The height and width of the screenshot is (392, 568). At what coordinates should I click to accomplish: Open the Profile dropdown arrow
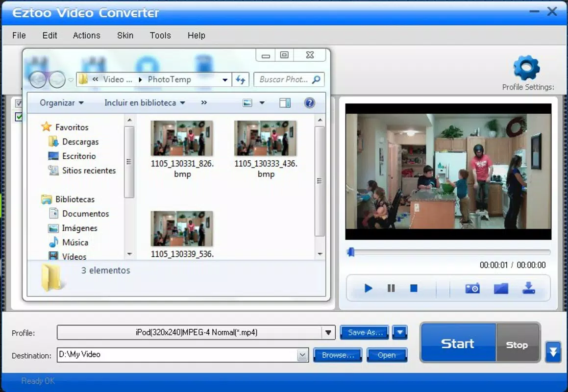(328, 333)
